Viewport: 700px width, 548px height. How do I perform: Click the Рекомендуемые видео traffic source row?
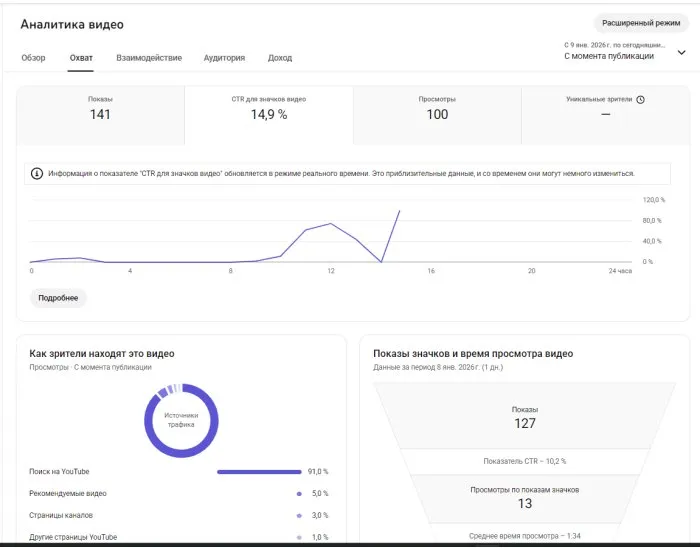tap(179, 494)
